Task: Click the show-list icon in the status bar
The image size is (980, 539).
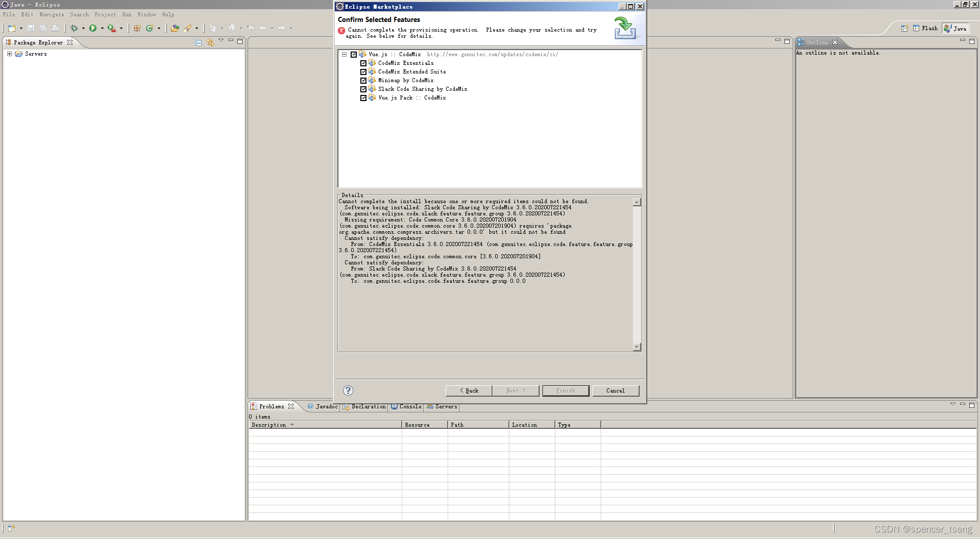Action: (x=11, y=528)
